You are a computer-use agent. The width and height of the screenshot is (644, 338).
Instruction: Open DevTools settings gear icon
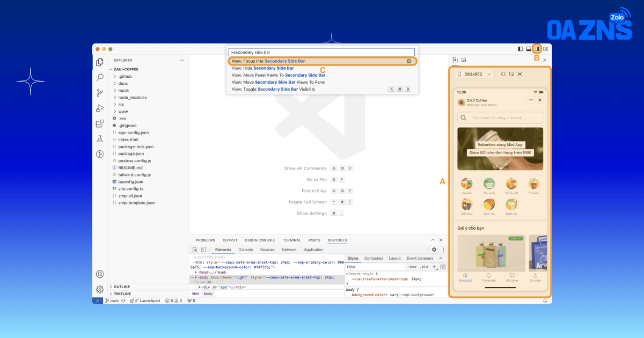click(x=434, y=249)
